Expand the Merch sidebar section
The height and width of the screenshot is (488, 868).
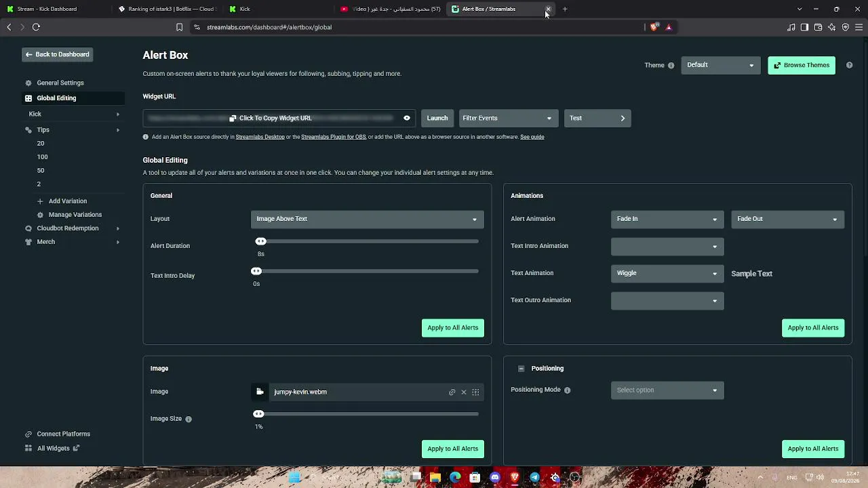coord(73,242)
